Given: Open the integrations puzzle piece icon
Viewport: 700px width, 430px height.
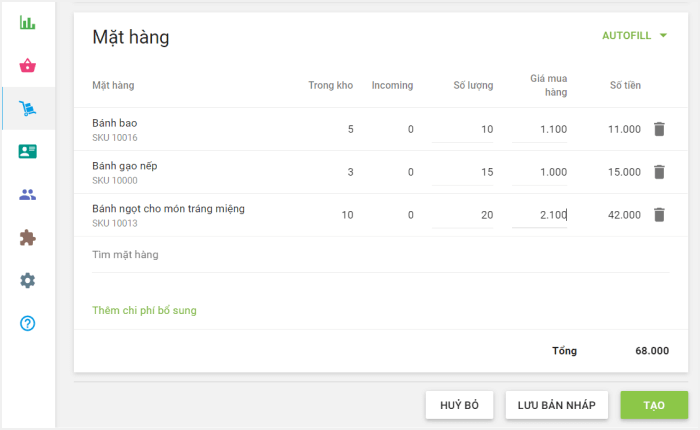Looking at the screenshot, I should 28,237.
